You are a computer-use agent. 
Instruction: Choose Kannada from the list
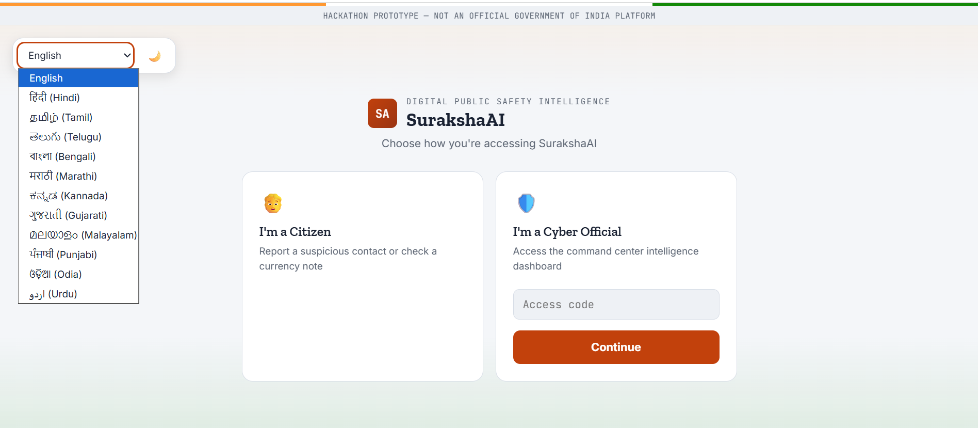[78, 196]
